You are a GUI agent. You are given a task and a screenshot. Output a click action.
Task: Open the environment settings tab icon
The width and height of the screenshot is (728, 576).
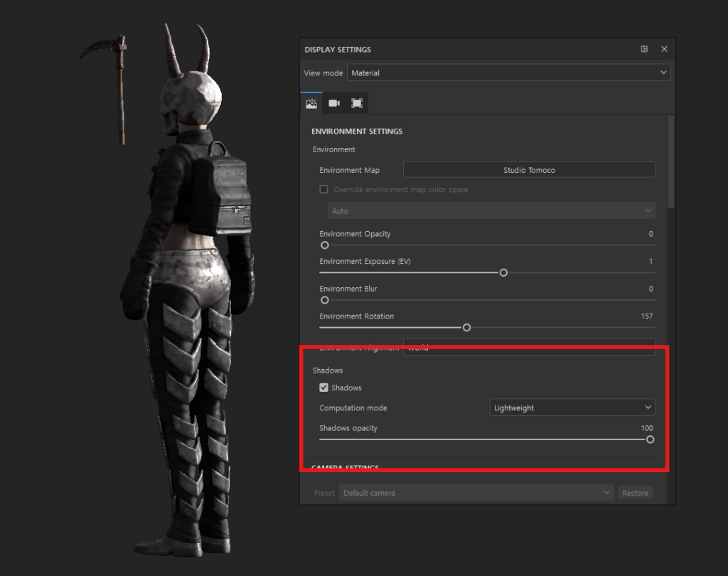[311, 103]
